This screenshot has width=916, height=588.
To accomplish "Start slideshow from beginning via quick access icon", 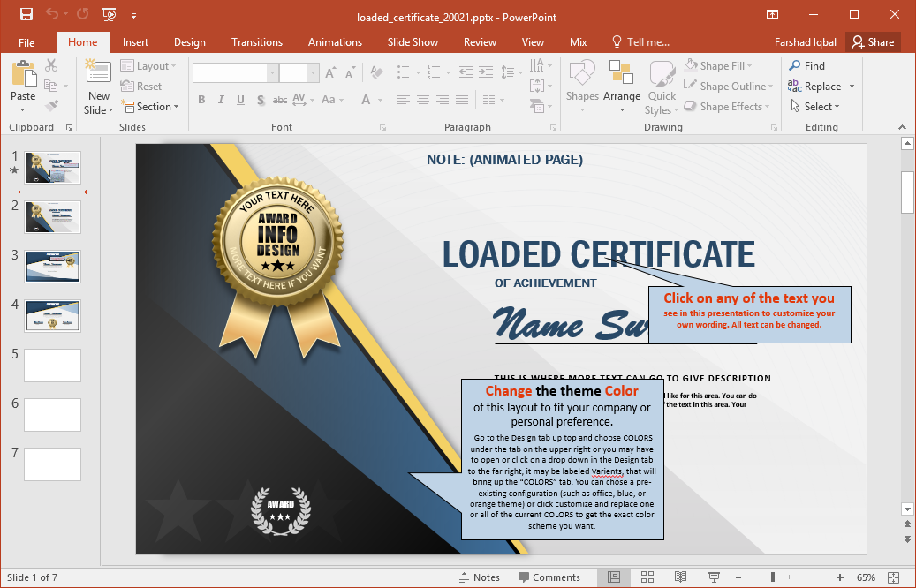I will (109, 15).
